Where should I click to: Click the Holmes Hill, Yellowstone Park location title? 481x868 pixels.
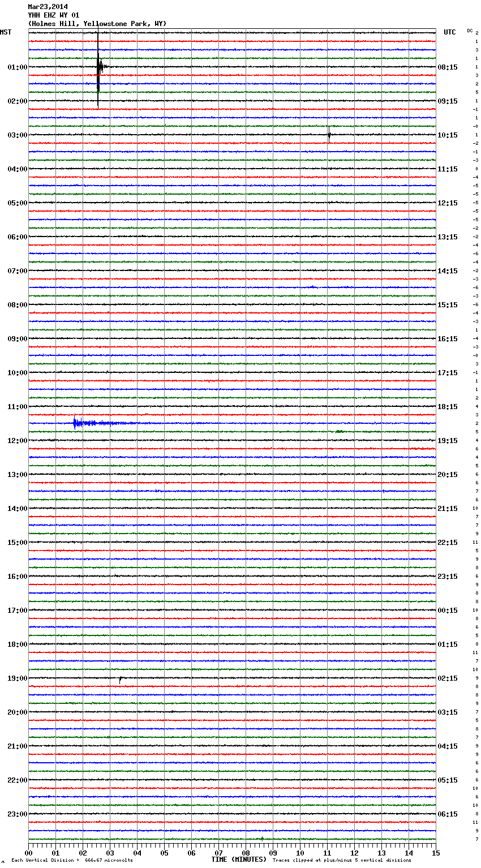pyautogui.click(x=97, y=24)
